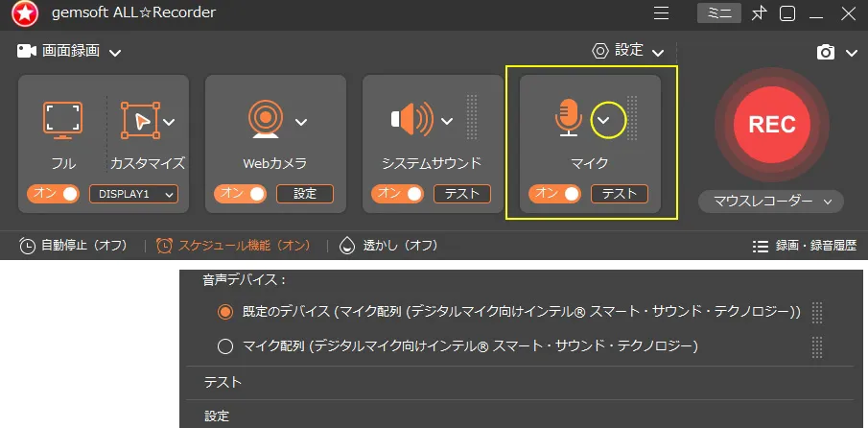Open 透かし（オフ）watermark setting
Viewport: 868px width, 428px height.
click(x=400, y=246)
